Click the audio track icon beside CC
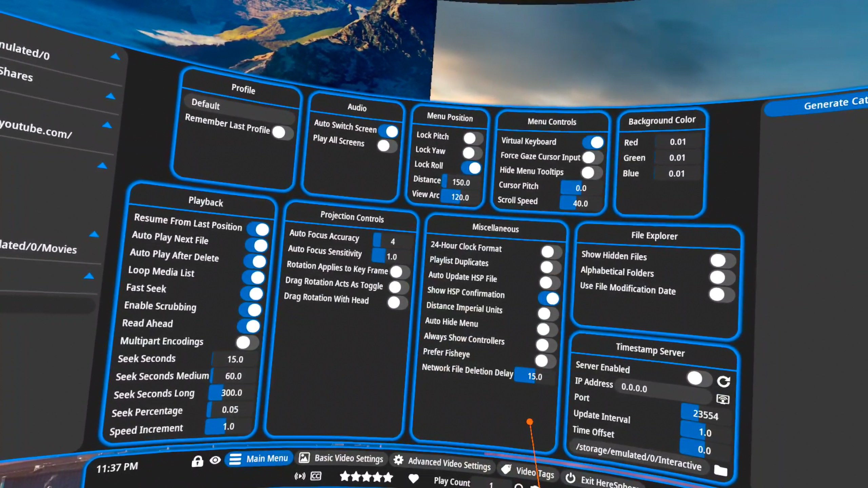868x488 pixels. click(x=300, y=476)
